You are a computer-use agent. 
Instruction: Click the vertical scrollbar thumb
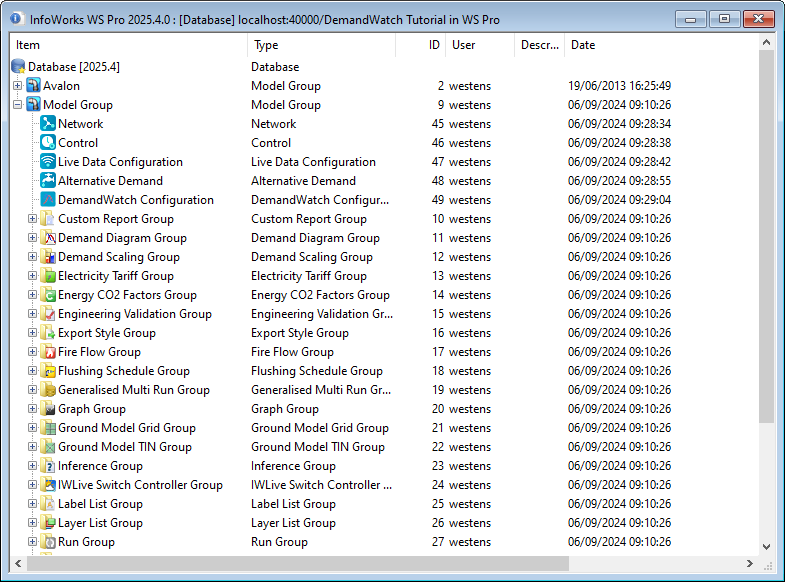766,236
